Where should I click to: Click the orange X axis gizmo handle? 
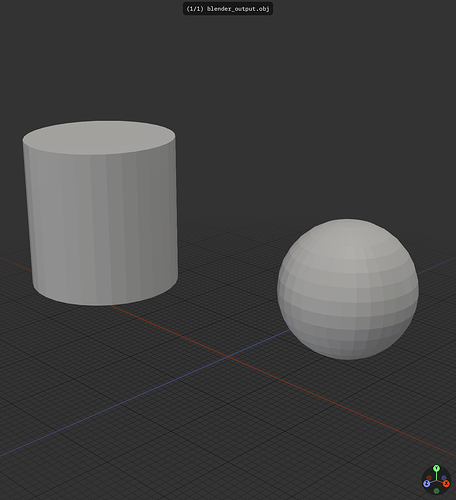446,484
